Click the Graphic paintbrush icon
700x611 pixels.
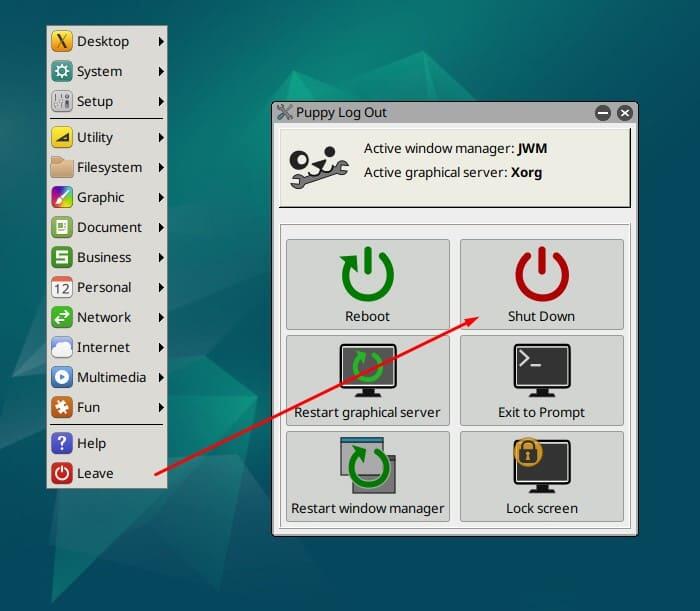coord(62,197)
